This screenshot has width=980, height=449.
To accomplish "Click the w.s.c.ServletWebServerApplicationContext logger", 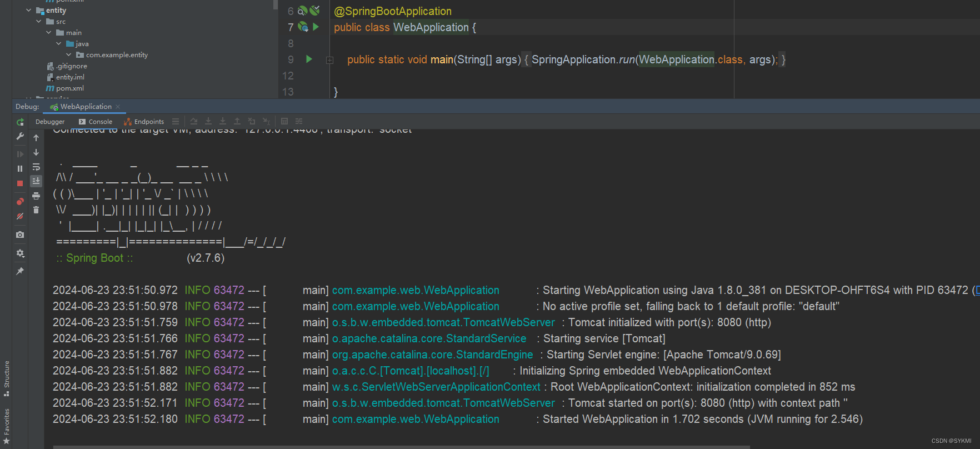I will 436,387.
